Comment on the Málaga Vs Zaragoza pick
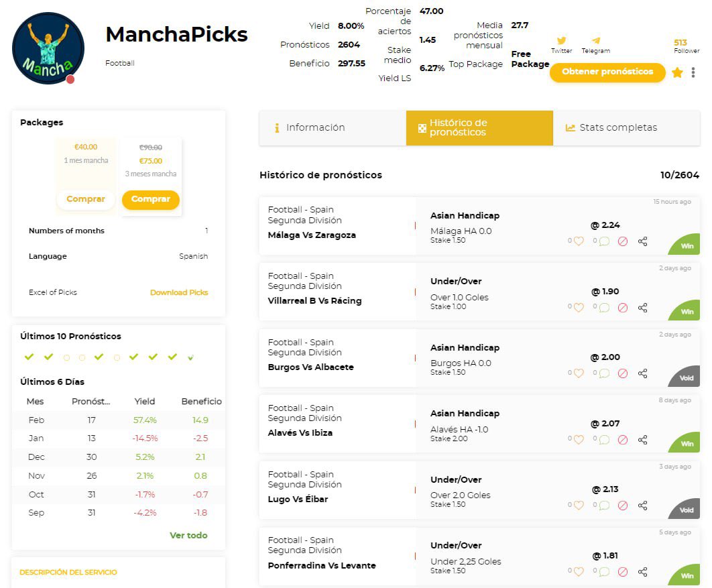 [604, 241]
